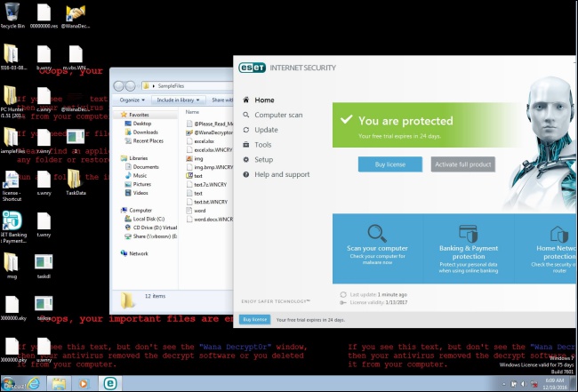Screen dimensions: 578x392
Task: Click the Name column header
Action: click(192, 112)
